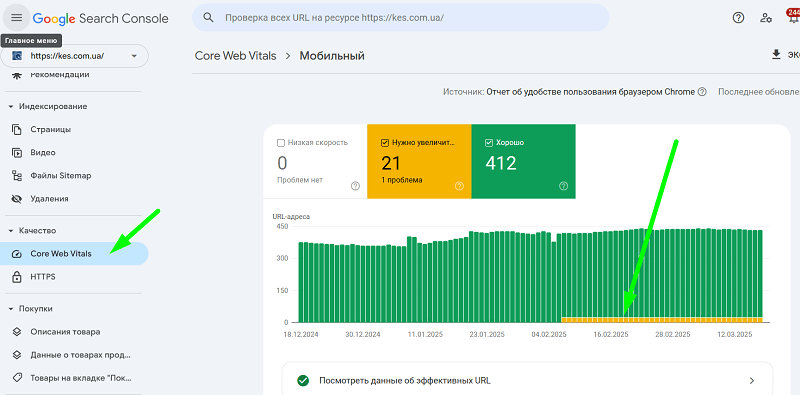Viewport: 800px width, 395px height.
Task: Collapse the Индексирование section
Action: tap(11, 107)
